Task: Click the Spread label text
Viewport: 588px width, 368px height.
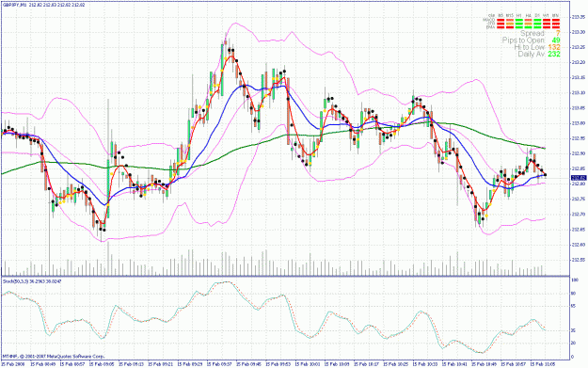Action: 532,33
